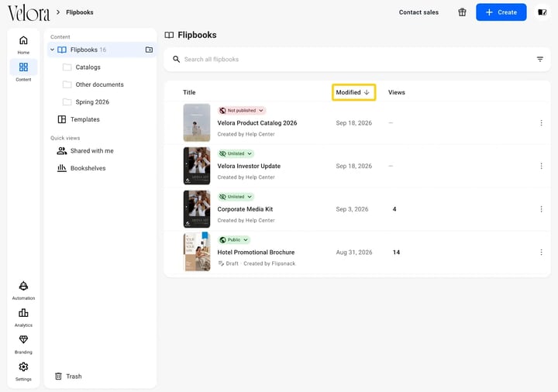
Task: Open Settings via the gear icon
Action: tap(23, 366)
